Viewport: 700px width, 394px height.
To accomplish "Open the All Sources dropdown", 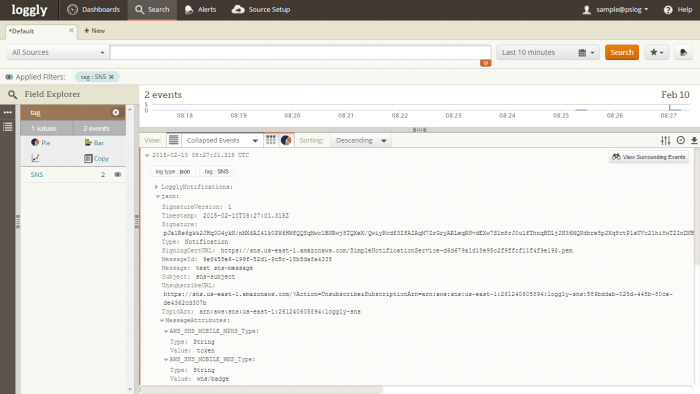I will [58, 52].
